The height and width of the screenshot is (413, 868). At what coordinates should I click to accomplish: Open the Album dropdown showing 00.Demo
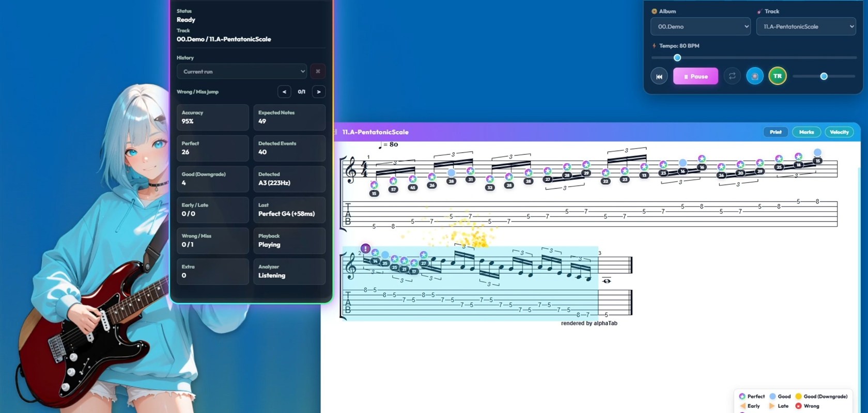[701, 26]
